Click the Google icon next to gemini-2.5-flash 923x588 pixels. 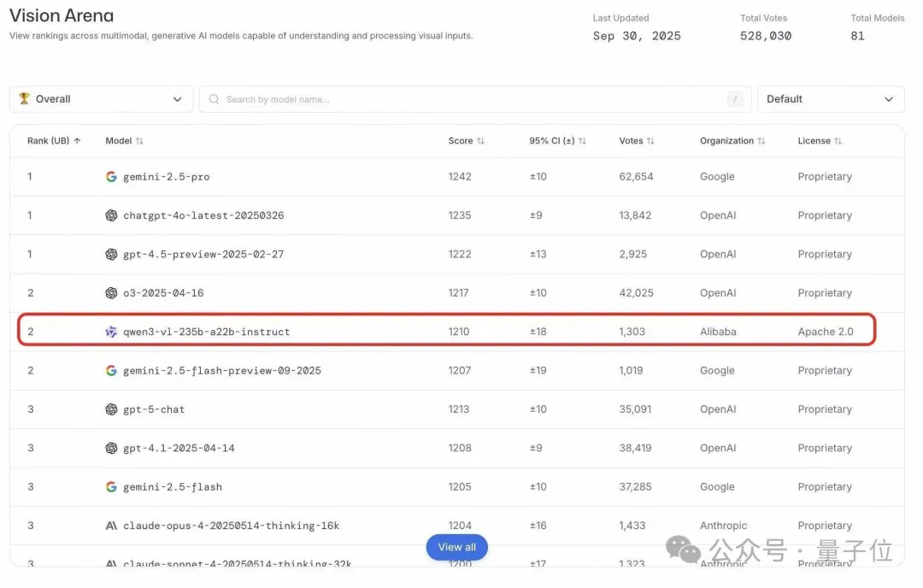tap(111, 486)
